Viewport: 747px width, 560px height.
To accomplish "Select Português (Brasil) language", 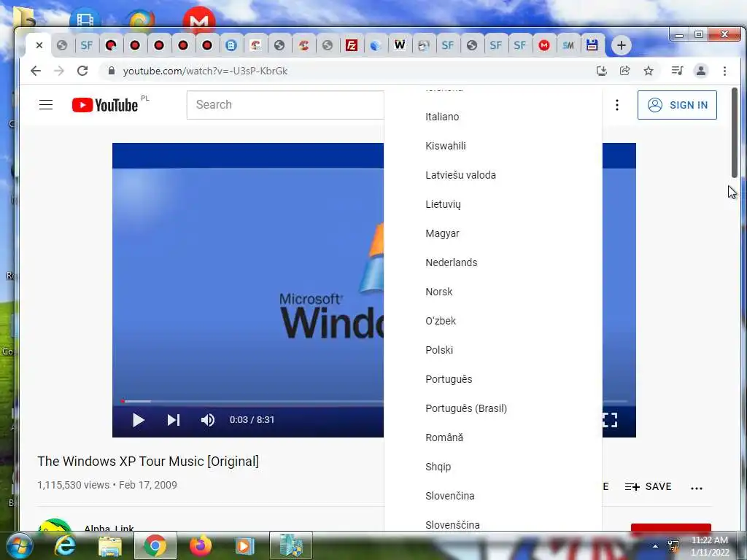I will click(x=466, y=408).
